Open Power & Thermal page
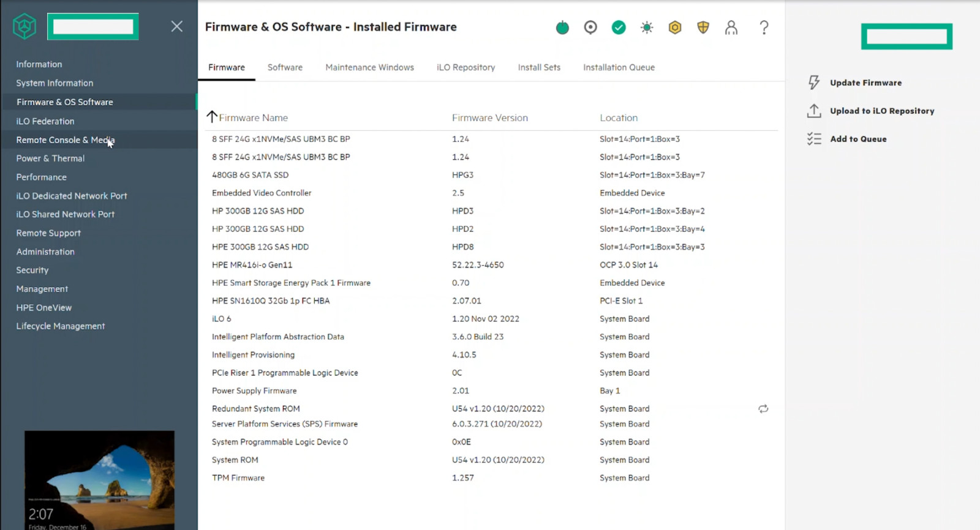The width and height of the screenshot is (980, 530). point(50,159)
